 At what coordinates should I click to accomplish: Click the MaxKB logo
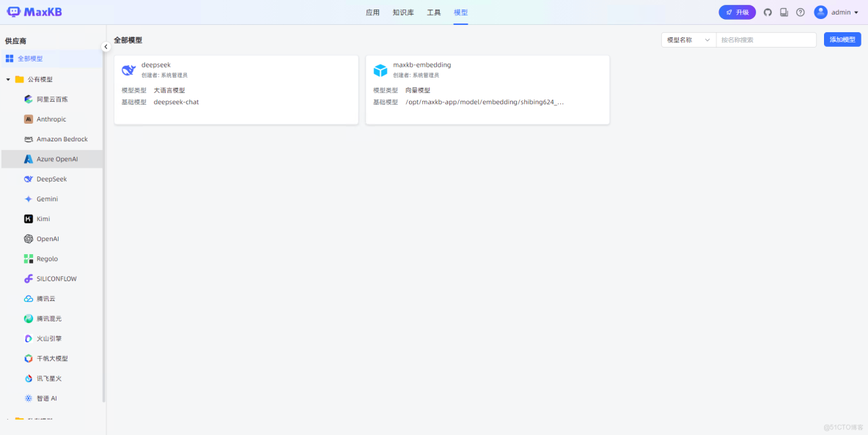(x=34, y=12)
